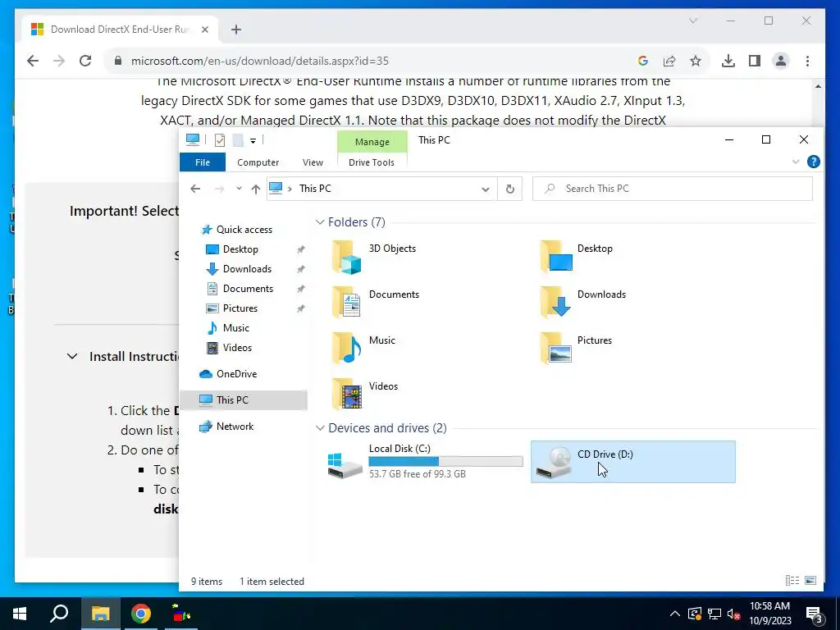This screenshot has height=630, width=840.
Task: Click Chrome share page icon
Action: tap(669, 61)
